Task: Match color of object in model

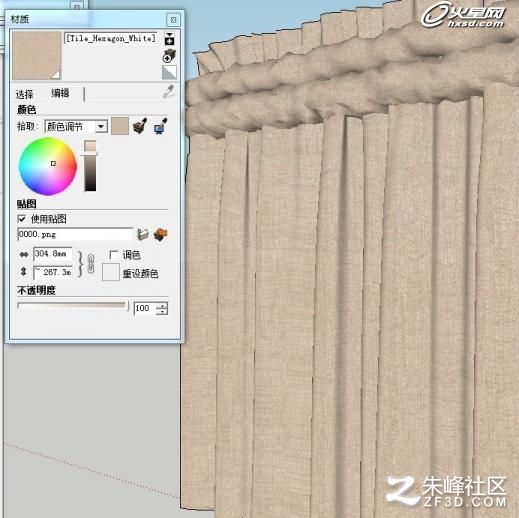Action: [x=140, y=126]
